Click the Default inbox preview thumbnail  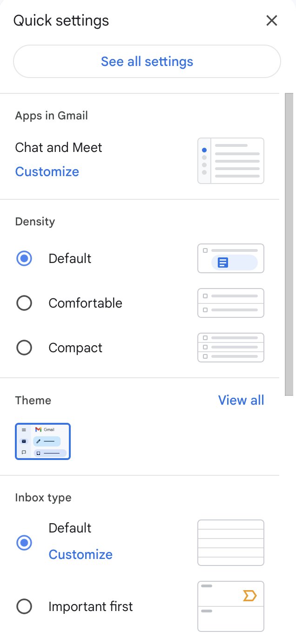230,542
